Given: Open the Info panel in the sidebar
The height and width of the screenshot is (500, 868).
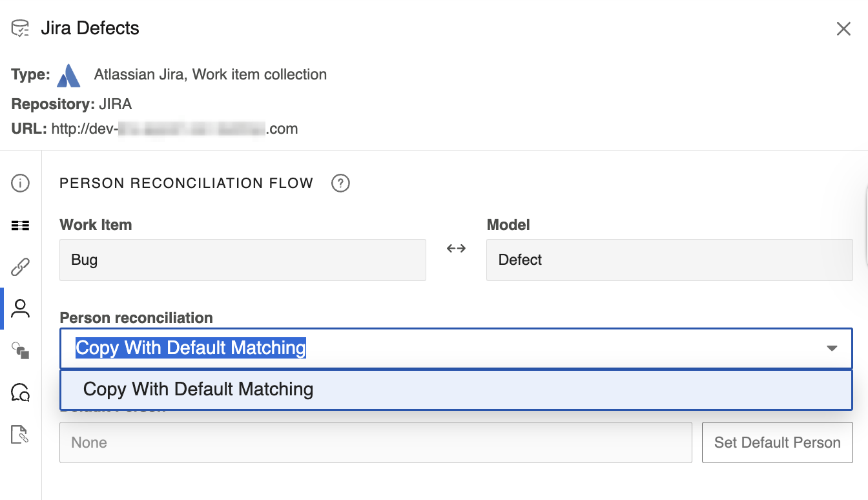Looking at the screenshot, I should click(x=20, y=183).
